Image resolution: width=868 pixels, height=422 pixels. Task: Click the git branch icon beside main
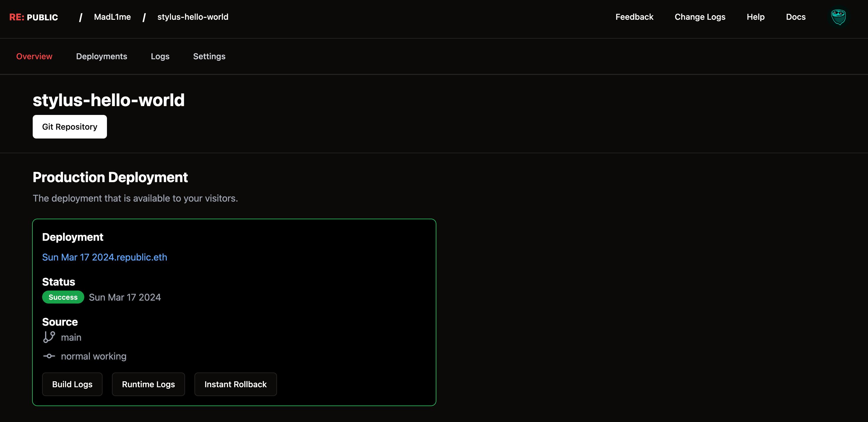click(x=49, y=337)
